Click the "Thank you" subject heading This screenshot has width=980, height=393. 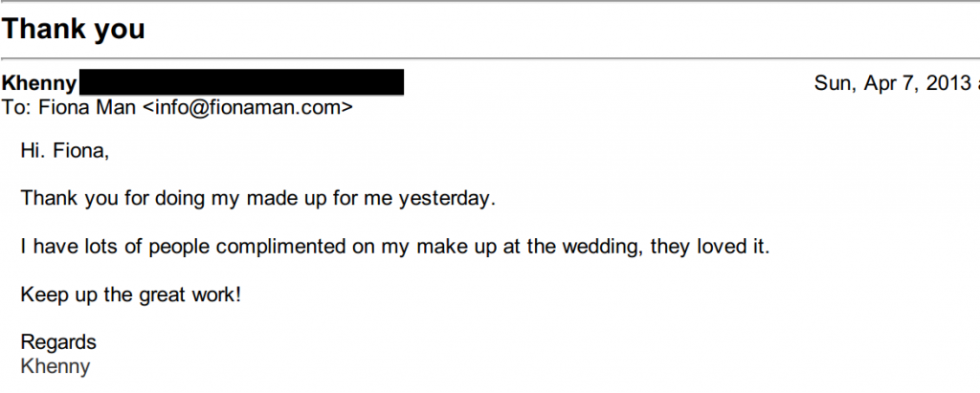[x=73, y=30]
